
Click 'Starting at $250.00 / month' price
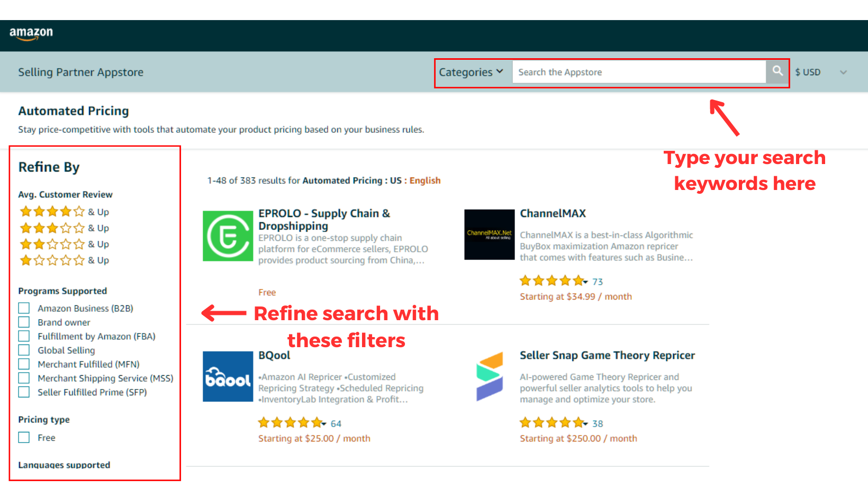point(578,439)
